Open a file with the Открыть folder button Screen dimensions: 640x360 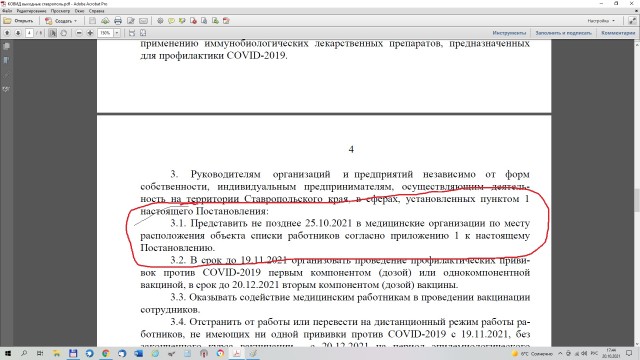[18, 21]
